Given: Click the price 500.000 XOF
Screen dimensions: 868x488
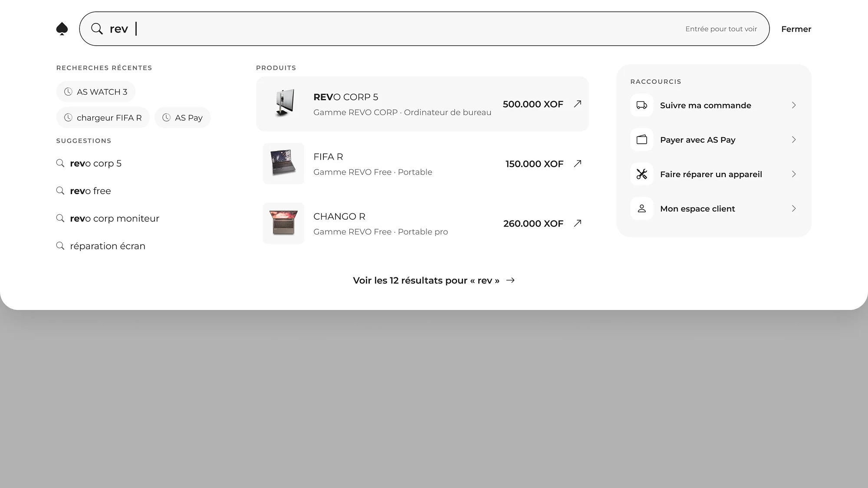Looking at the screenshot, I should tap(533, 104).
